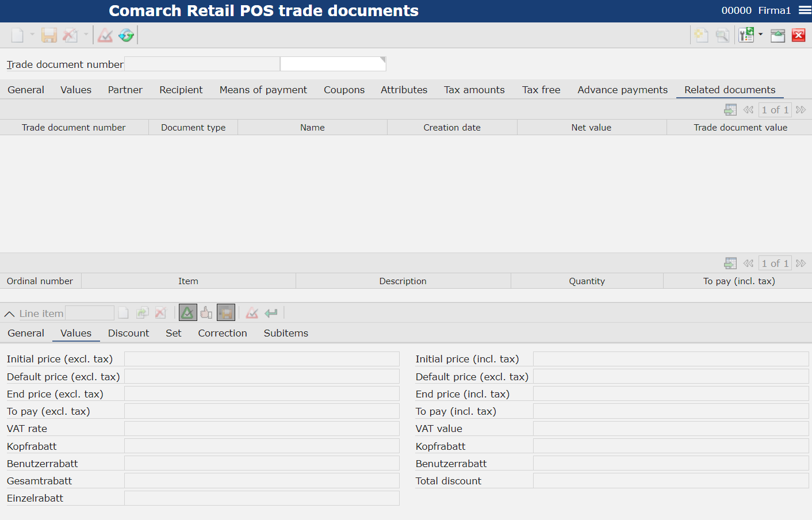Click the Refresh globe arrows icon
812x520 pixels.
(127, 36)
